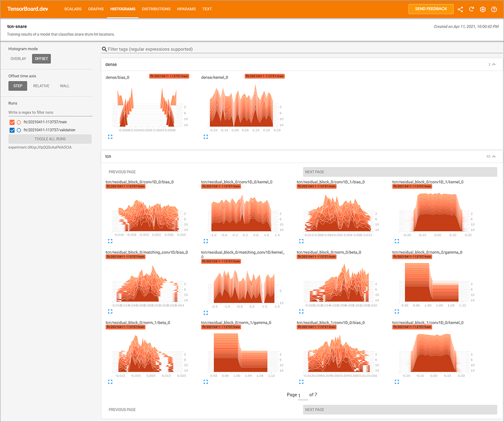The width and height of the screenshot is (504, 422).
Task: Click the share icon in header
Action: point(460,9)
